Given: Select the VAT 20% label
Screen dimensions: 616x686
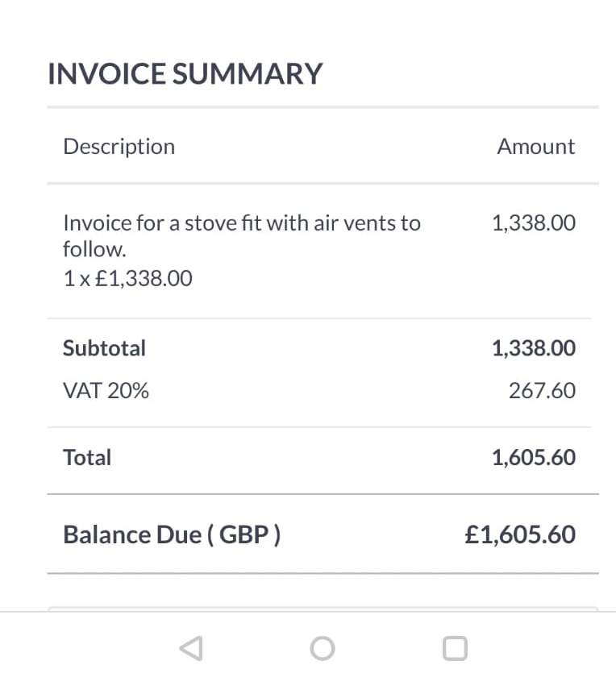Looking at the screenshot, I should click(106, 391).
